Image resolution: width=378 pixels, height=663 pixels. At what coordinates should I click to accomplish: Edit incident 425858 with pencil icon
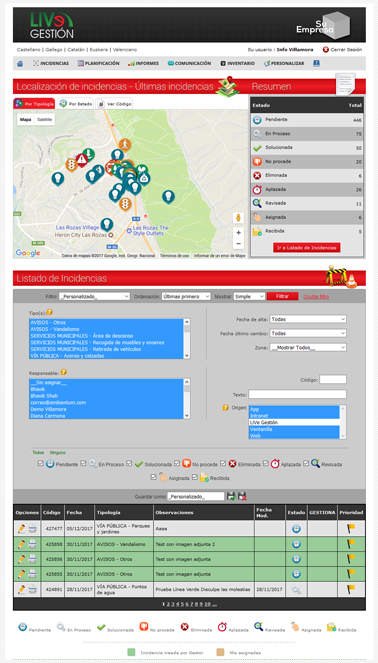(x=21, y=544)
